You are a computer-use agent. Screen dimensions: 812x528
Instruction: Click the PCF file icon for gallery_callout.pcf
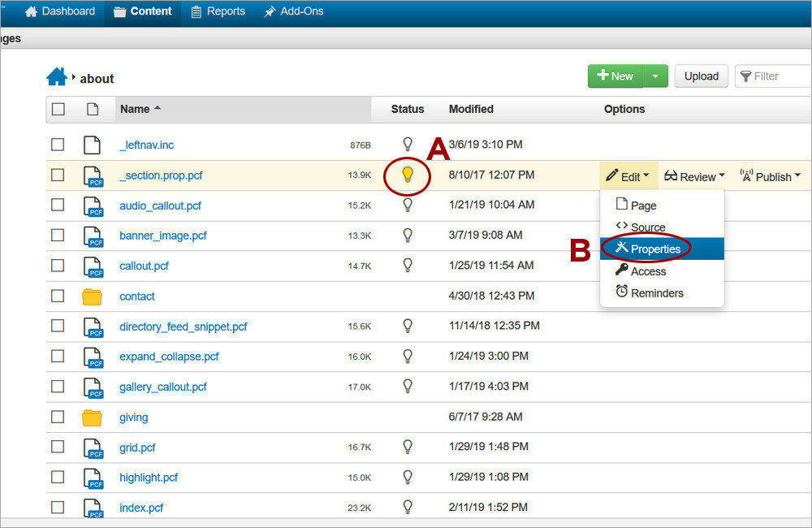[x=93, y=387]
